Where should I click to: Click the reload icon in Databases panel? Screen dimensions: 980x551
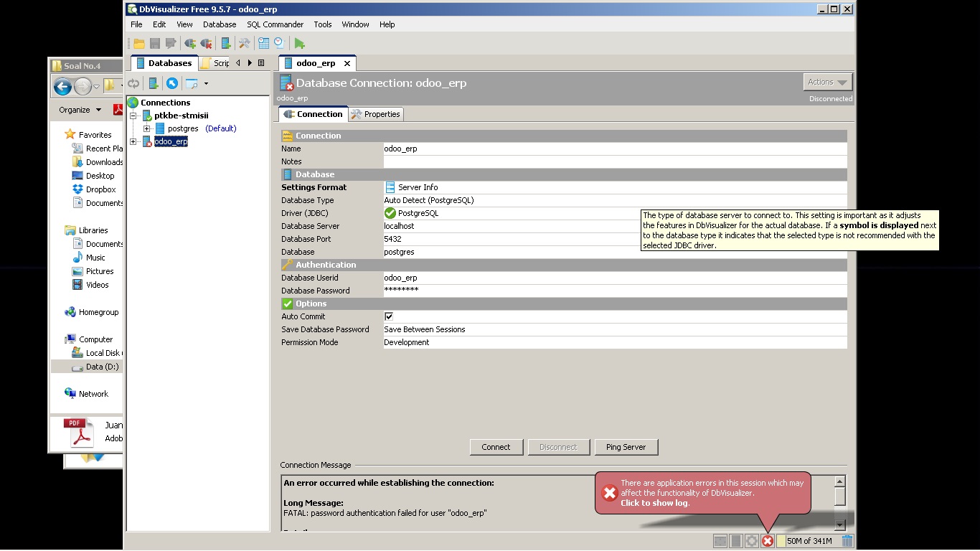pyautogui.click(x=133, y=84)
